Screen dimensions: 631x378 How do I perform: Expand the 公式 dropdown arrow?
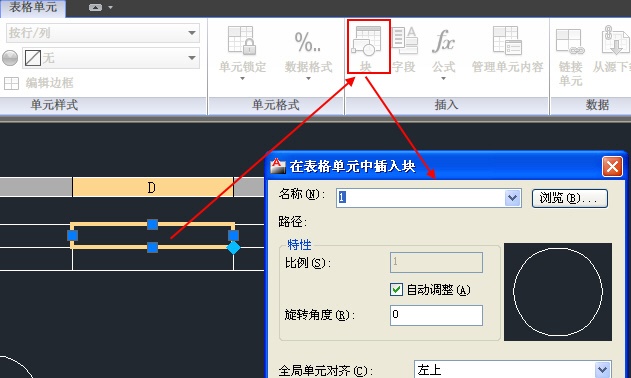tap(443, 78)
